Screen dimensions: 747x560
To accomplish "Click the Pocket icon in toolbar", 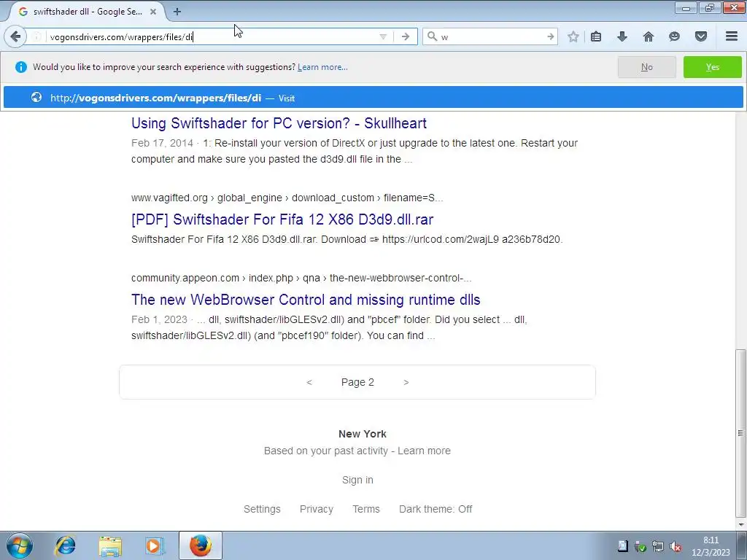I will [x=701, y=36].
